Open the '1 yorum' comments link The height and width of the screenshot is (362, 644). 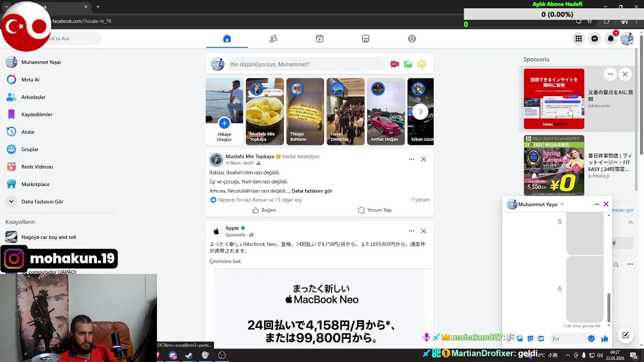(x=420, y=200)
